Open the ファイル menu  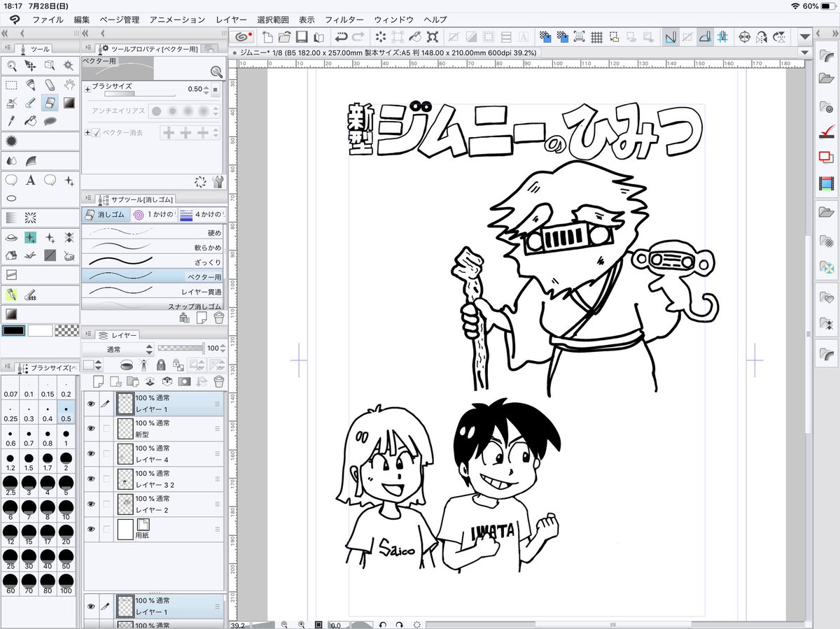(48, 20)
